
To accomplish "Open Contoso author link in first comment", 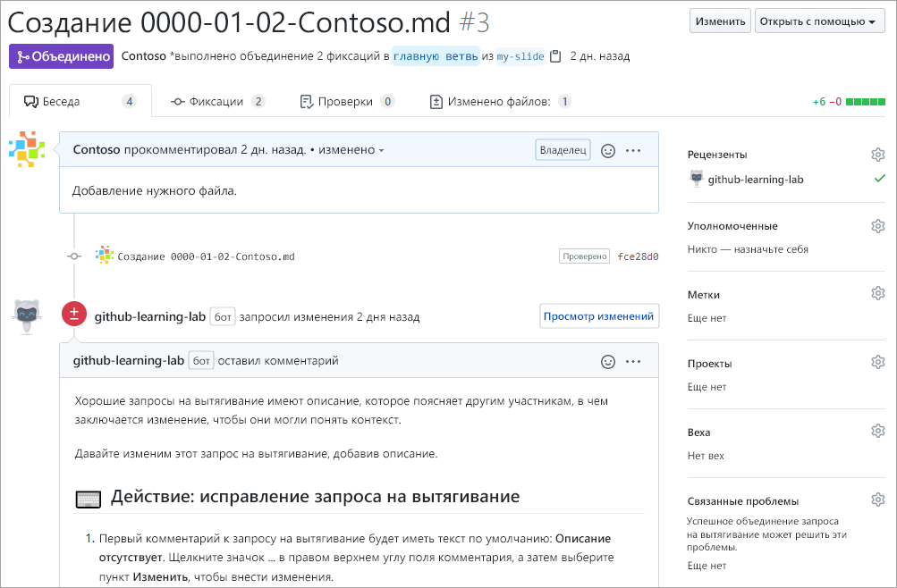I will pyautogui.click(x=96, y=150).
